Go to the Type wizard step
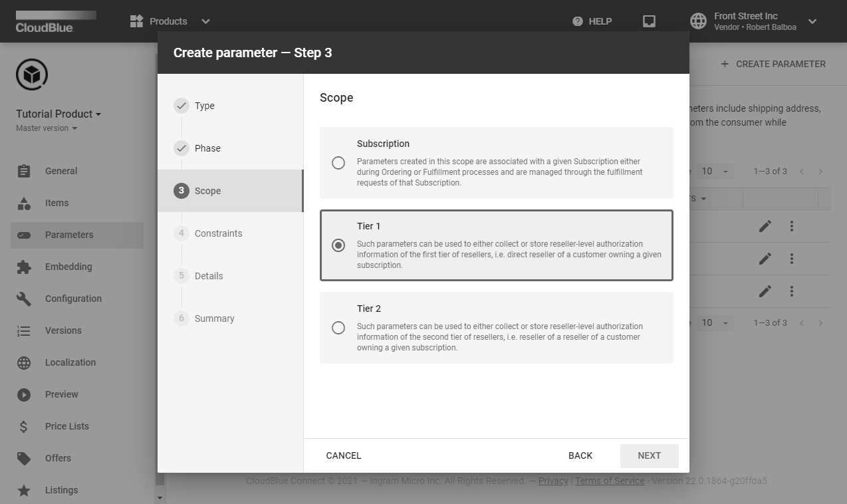This screenshot has height=504, width=847. (204, 106)
